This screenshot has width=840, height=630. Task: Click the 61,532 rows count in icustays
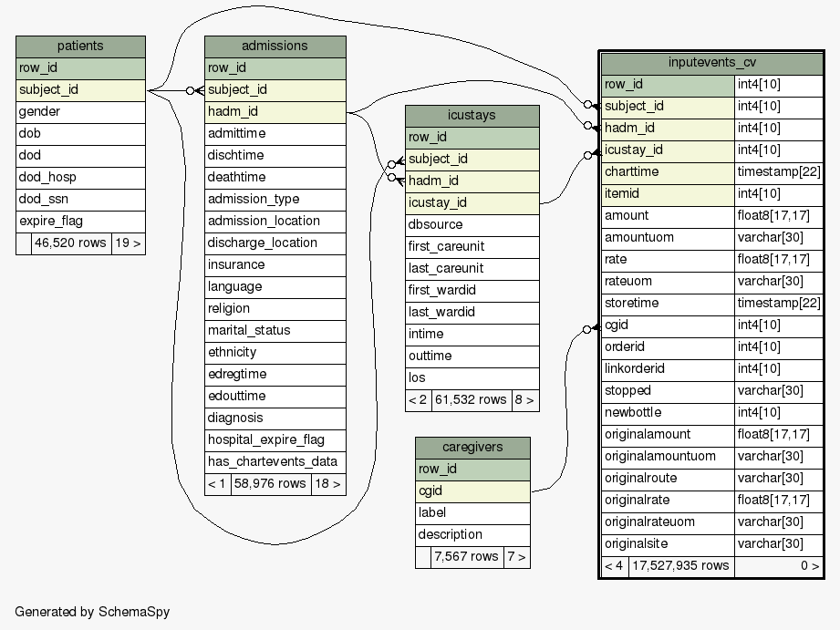pyautogui.click(x=472, y=399)
